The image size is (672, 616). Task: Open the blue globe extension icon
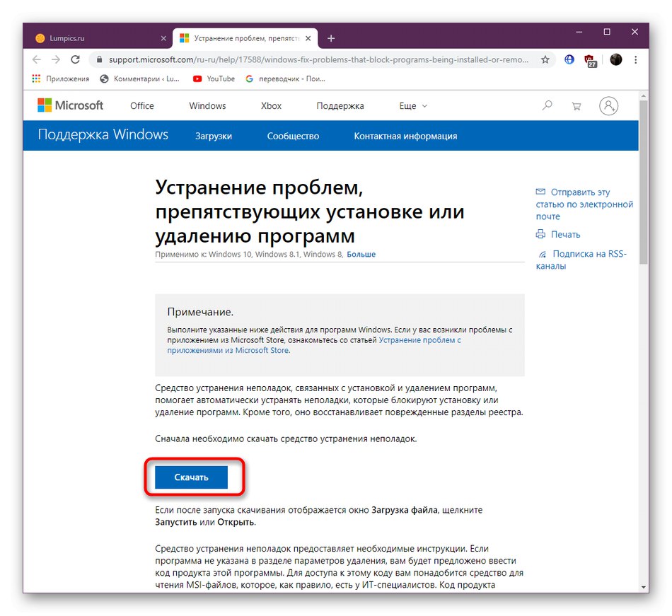point(569,59)
